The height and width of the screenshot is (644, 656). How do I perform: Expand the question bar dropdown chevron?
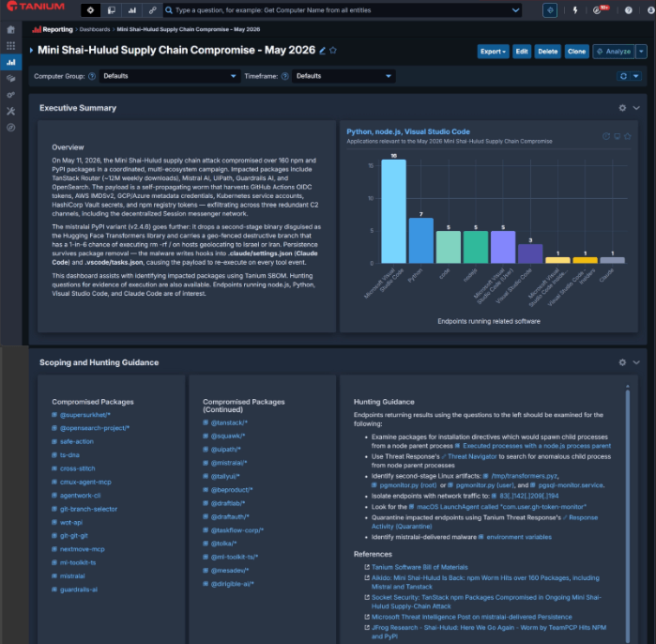(515, 10)
